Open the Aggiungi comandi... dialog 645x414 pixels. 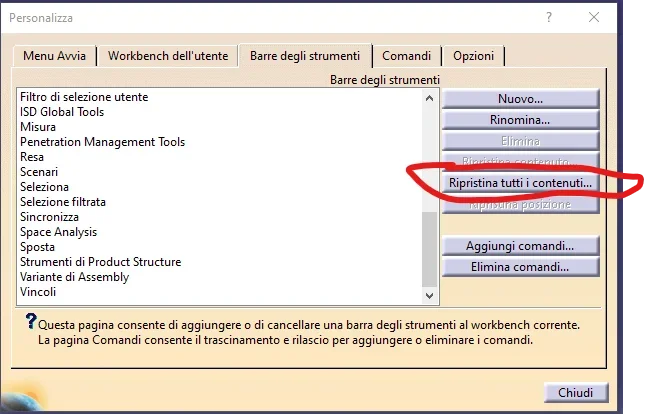[x=520, y=246]
